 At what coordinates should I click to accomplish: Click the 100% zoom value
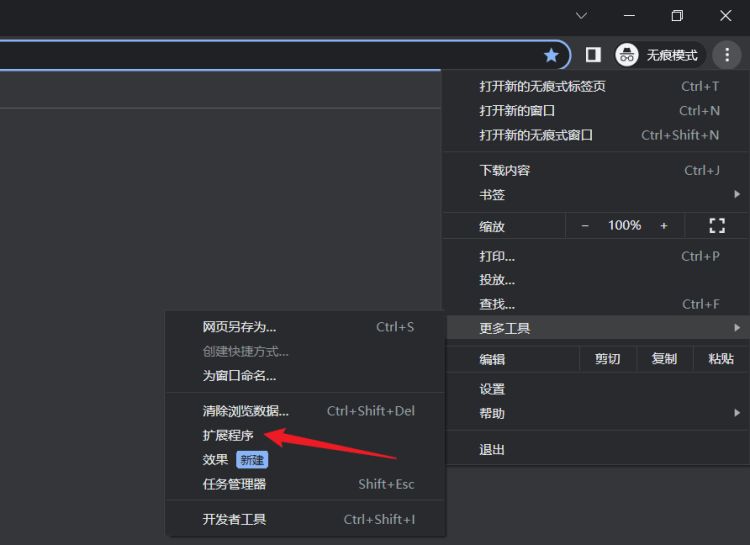(x=624, y=225)
